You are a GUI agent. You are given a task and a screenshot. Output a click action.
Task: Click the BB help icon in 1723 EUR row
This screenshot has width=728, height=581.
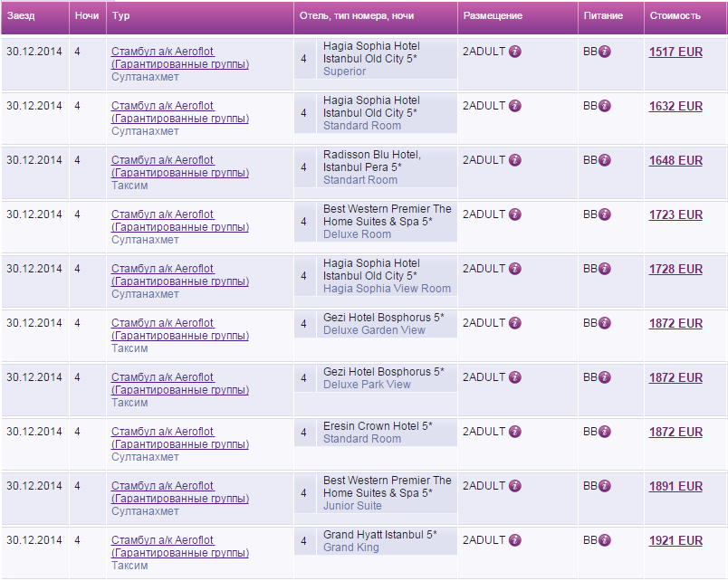click(x=605, y=214)
